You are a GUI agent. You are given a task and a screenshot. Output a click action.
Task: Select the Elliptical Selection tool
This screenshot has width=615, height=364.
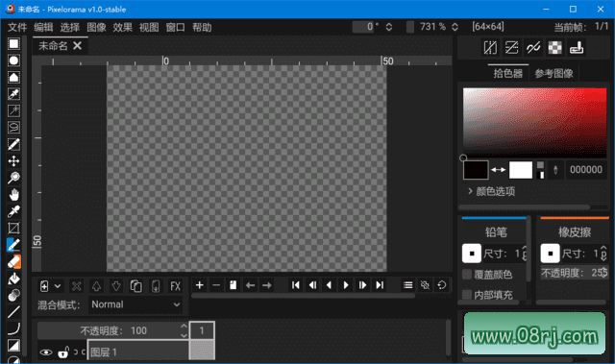pyautogui.click(x=13, y=61)
